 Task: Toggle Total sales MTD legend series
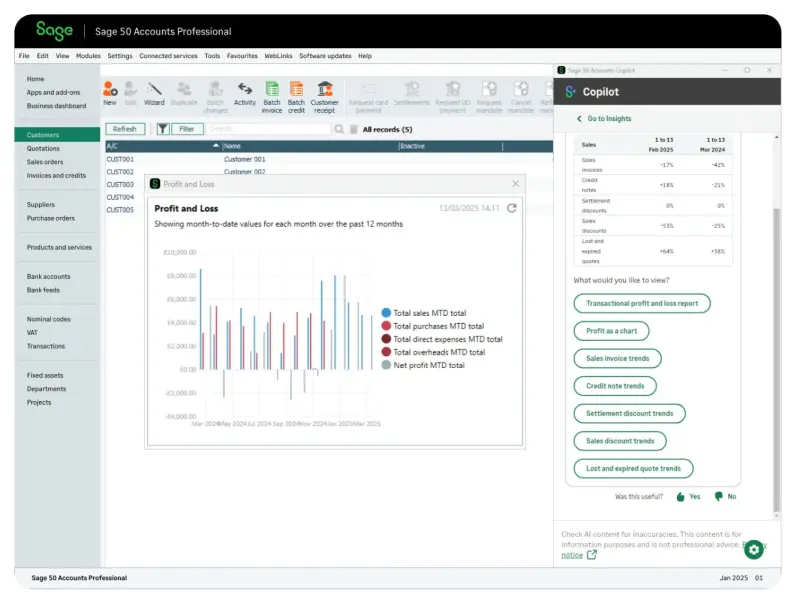click(x=386, y=313)
